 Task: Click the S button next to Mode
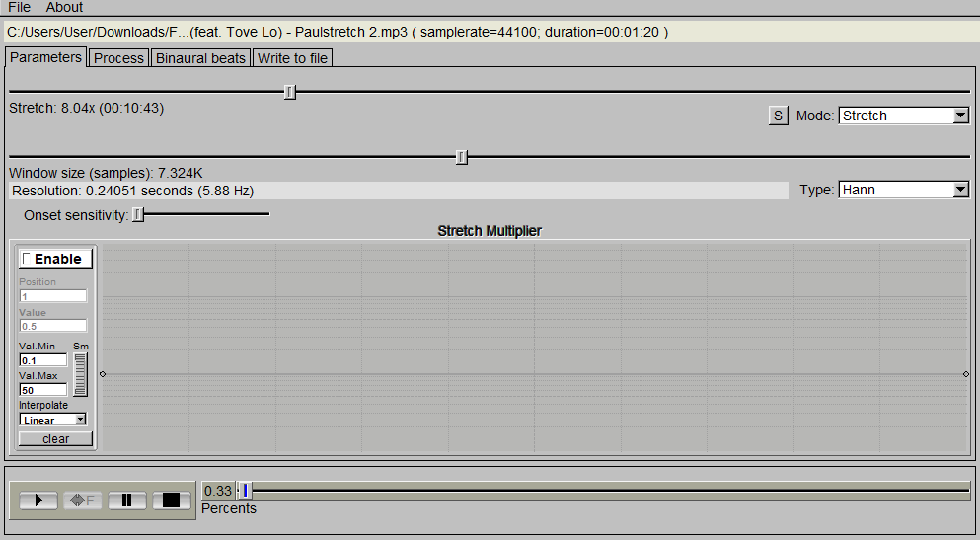778,116
